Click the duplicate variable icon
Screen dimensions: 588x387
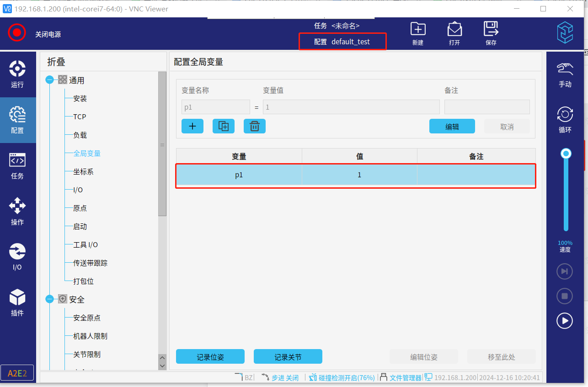point(224,127)
